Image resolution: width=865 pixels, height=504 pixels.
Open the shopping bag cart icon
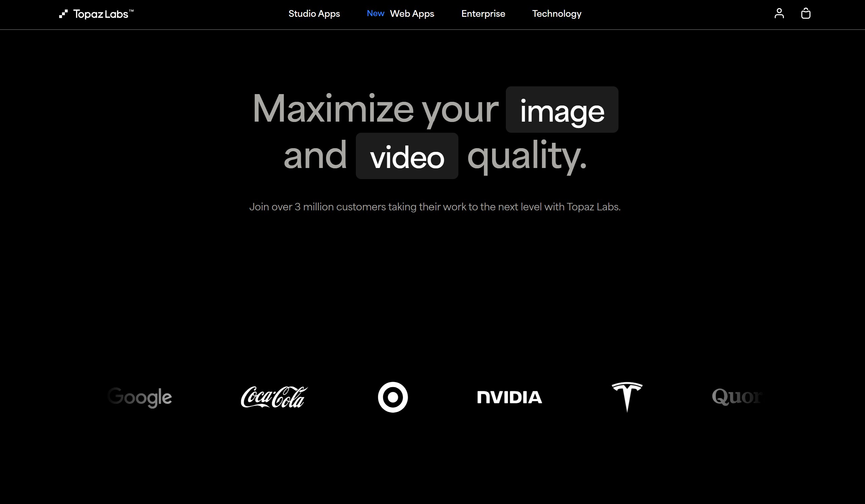[805, 13]
